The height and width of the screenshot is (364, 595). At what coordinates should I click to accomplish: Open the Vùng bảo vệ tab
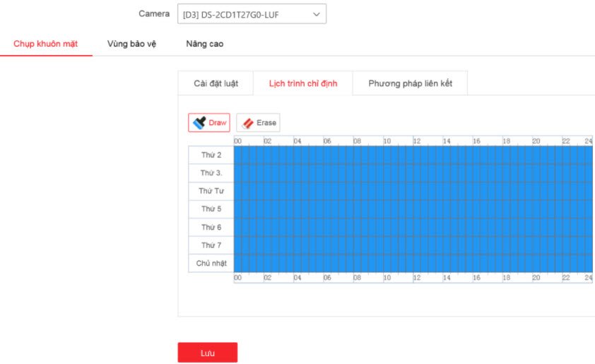(131, 44)
